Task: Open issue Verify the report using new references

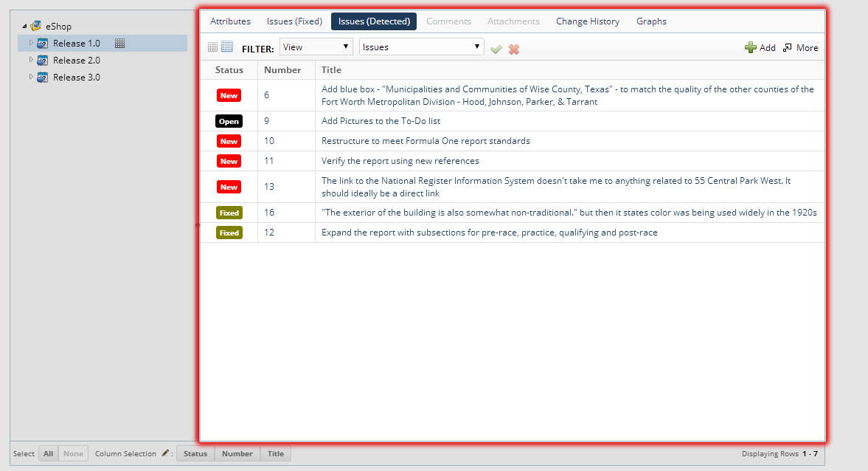Action: [x=400, y=161]
